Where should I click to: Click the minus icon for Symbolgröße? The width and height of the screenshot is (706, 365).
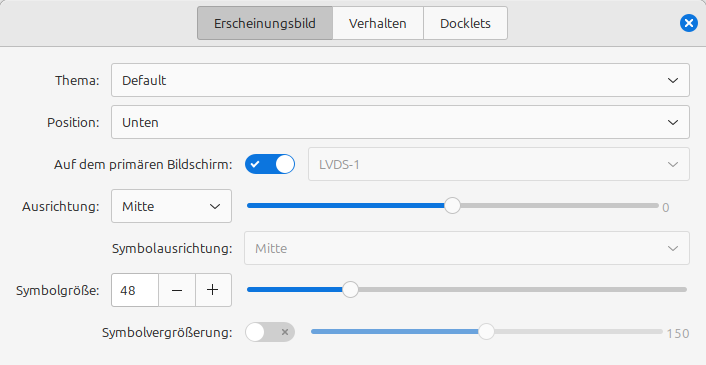tap(177, 290)
